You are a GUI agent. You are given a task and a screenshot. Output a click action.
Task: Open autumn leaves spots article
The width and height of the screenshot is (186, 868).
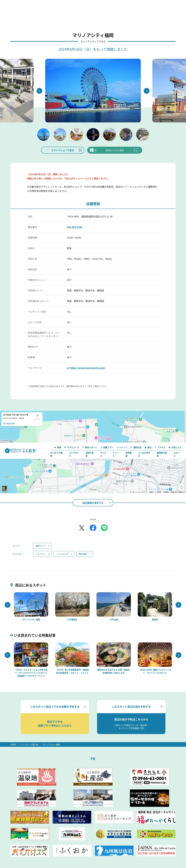pos(72,658)
